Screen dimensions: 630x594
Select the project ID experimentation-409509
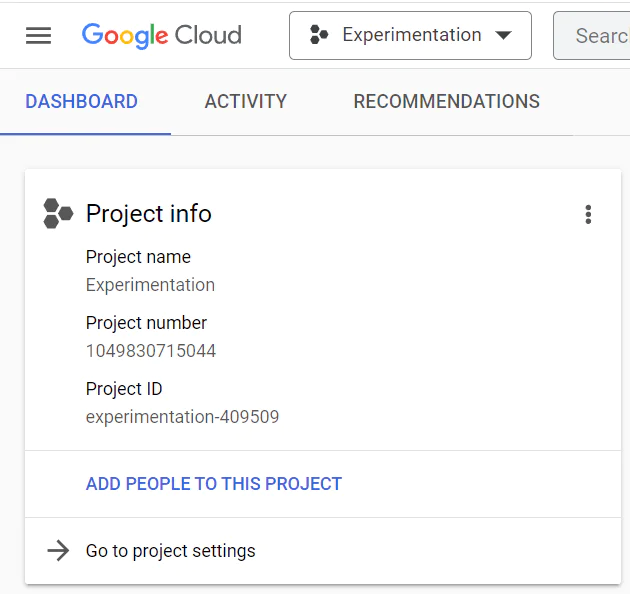click(182, 417)
